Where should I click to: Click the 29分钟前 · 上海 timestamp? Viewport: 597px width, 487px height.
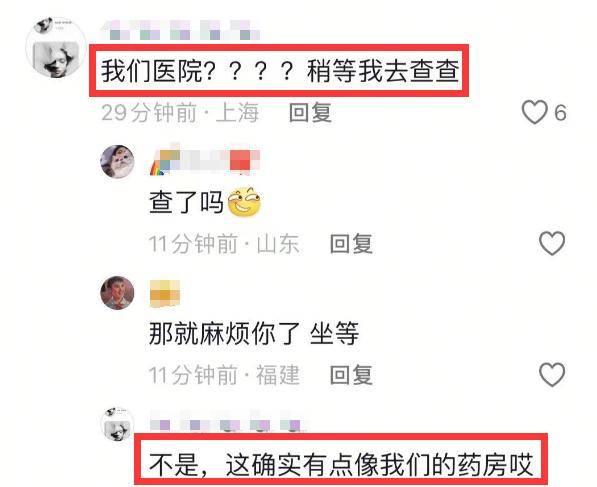(x=180, y=113)
